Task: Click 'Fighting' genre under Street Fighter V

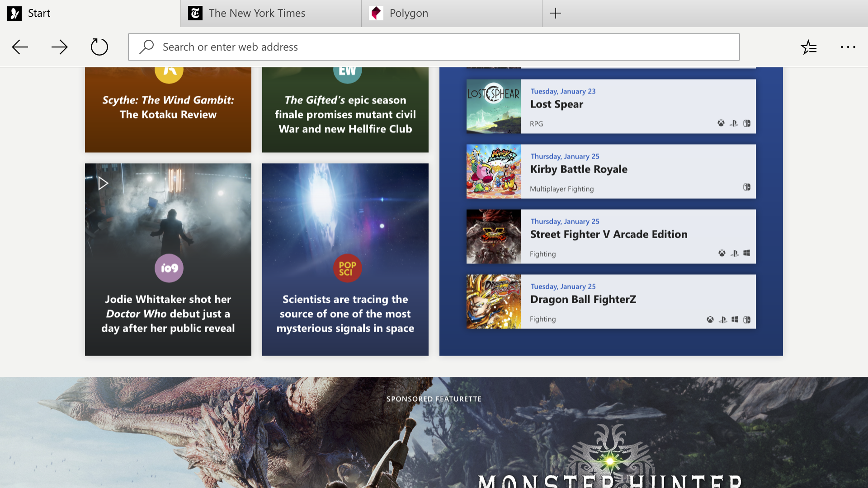Action: (542, 254)
